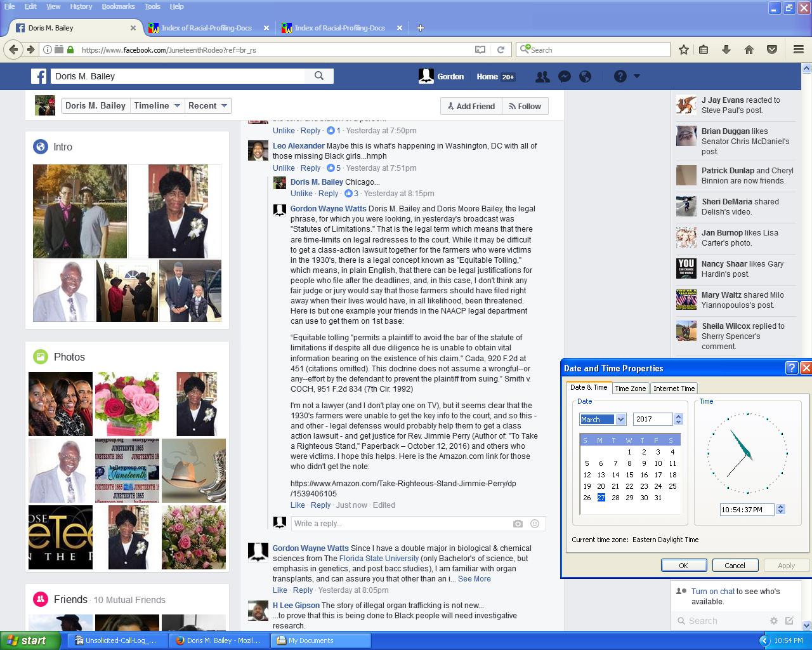Viewport: 812px width, 650px height.
Task: Click the Firefox home icon
Action: coord(749,50)
